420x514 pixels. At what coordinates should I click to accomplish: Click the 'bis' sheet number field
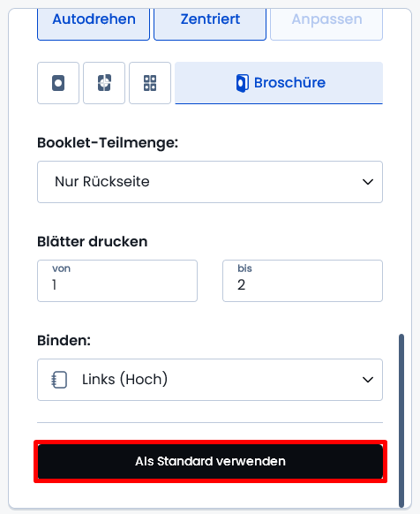[303, 281]
